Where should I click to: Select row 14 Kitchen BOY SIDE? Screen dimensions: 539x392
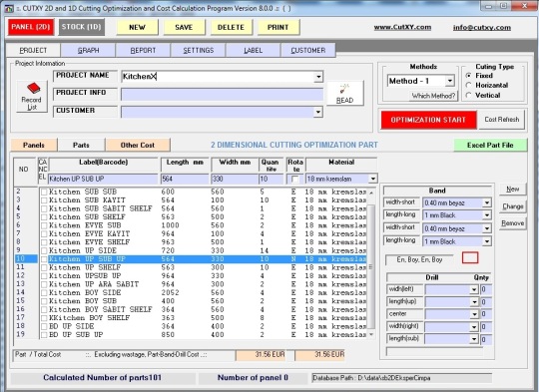pos(191,293)
